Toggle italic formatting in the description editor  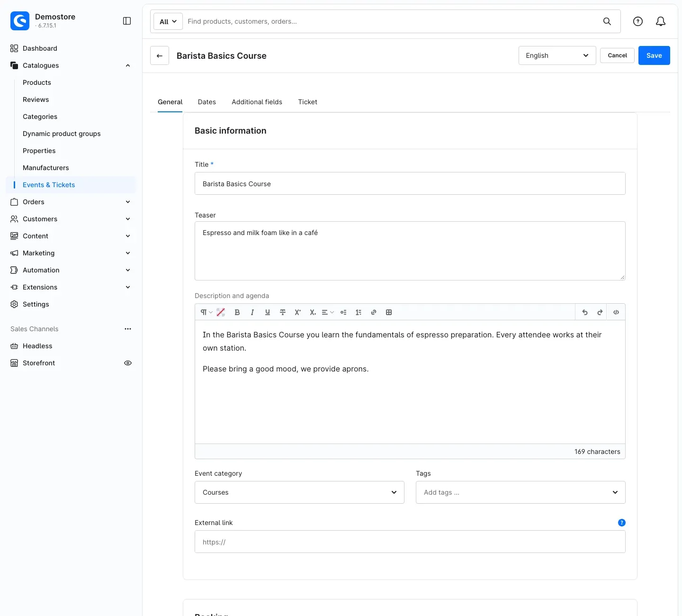tap(252, 312)
